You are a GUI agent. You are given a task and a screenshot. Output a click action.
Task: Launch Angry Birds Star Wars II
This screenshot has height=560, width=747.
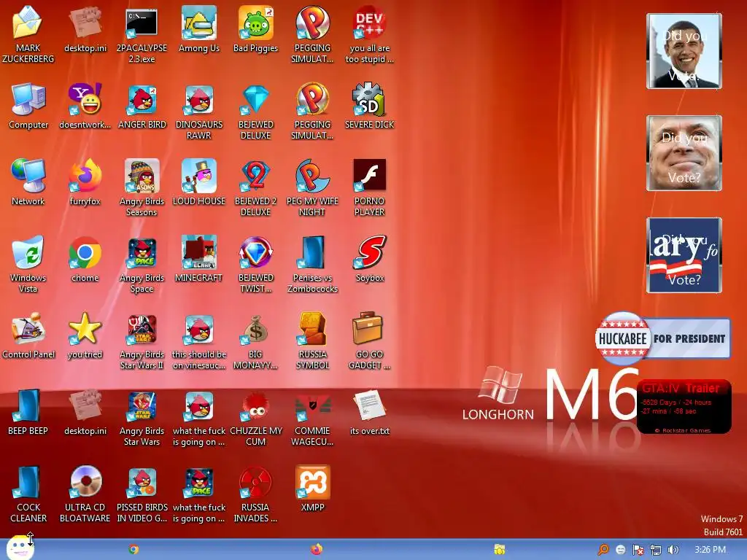tap(142, 329)
